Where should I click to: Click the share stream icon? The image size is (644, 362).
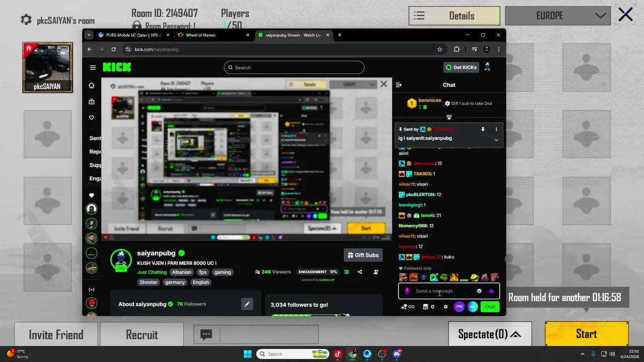(x=360, y=272)
